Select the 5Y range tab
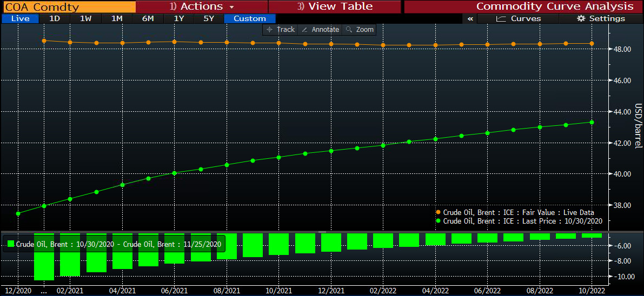 coord(209,18)
